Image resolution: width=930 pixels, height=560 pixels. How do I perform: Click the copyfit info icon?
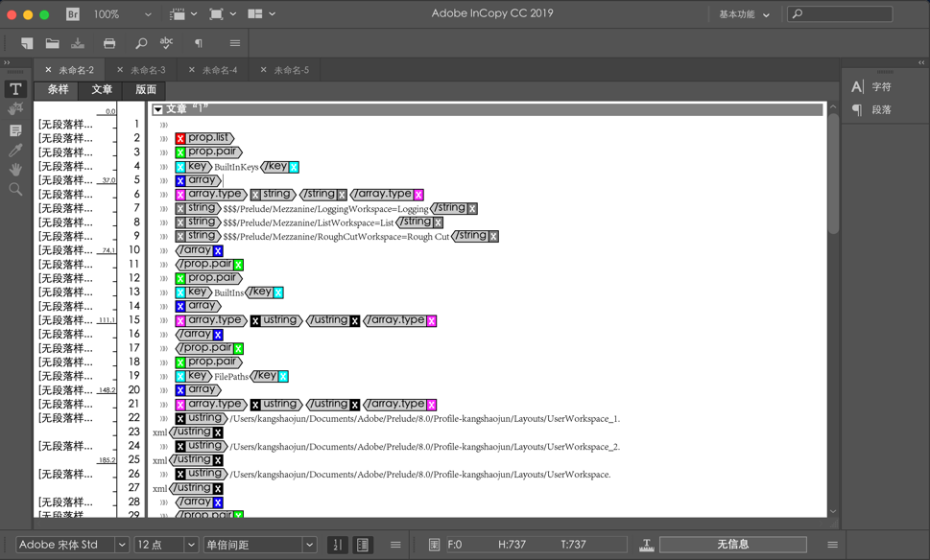(434, 545)
